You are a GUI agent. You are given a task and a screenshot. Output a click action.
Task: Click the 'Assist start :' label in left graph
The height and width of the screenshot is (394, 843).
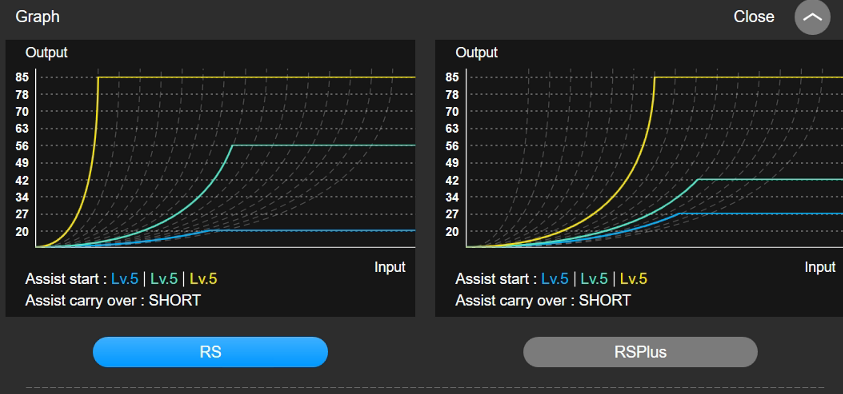coord(66,279)
